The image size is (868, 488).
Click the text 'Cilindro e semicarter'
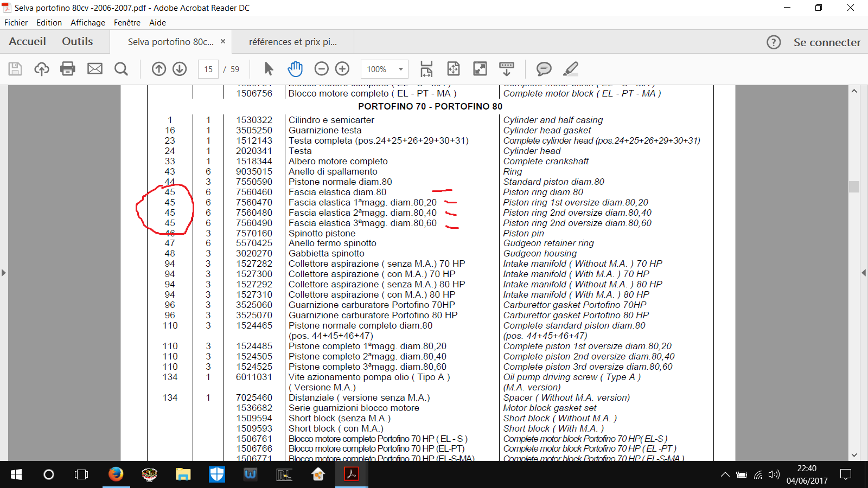click(x=331, y=120)
